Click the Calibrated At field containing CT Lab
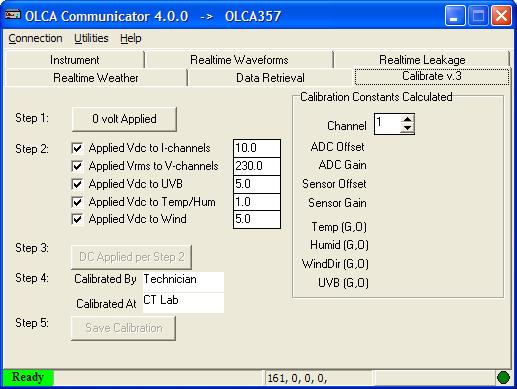 pyautogui.click(x=183, y=303)
